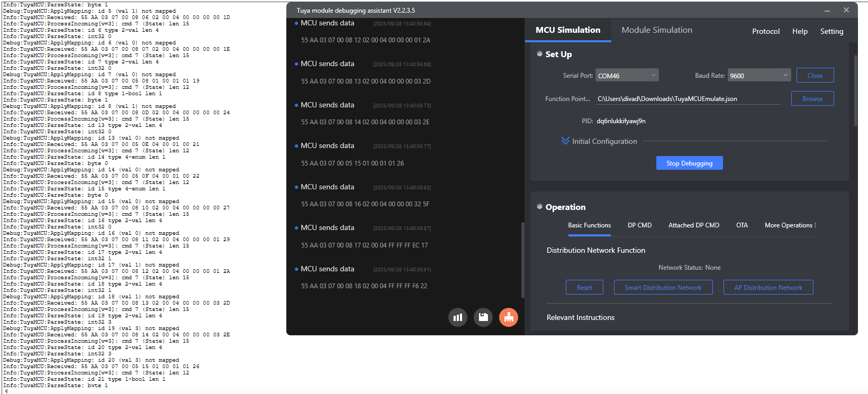Open the Serial Port COM46 dropdown

(627, 76)
